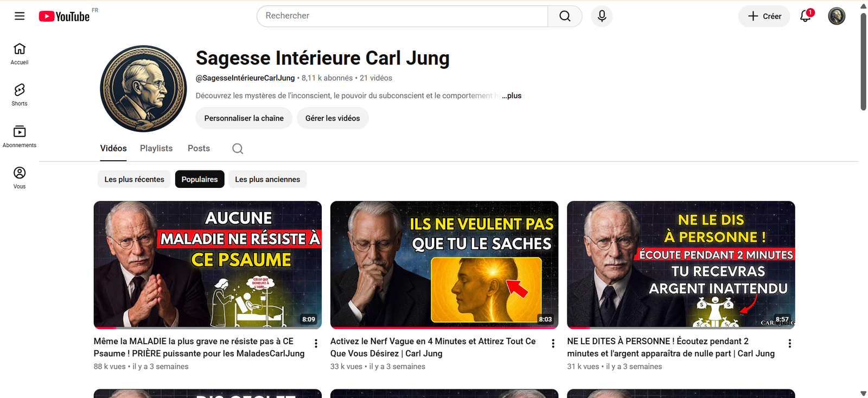Click the 21 vidéos count

(x=376, y=78)
